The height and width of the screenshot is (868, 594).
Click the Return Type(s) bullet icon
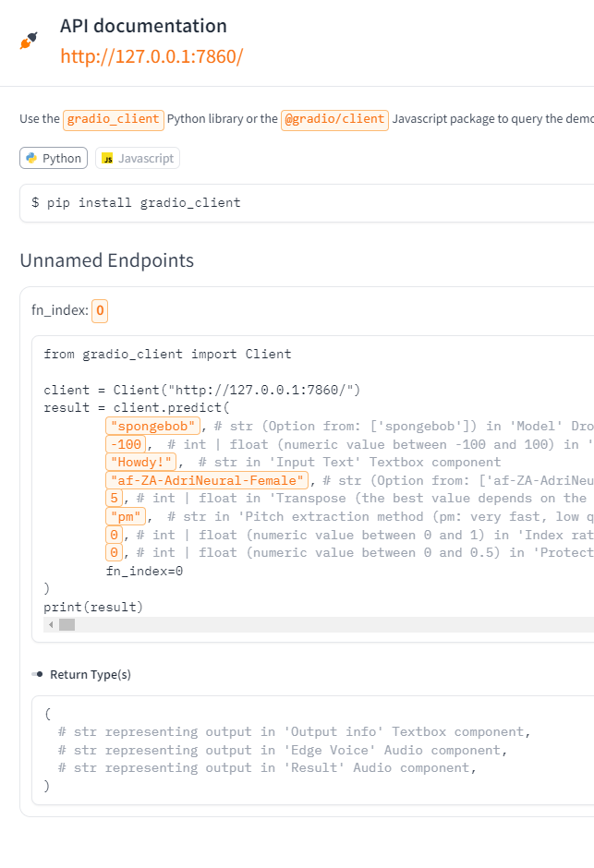click(x=37, y=674)
